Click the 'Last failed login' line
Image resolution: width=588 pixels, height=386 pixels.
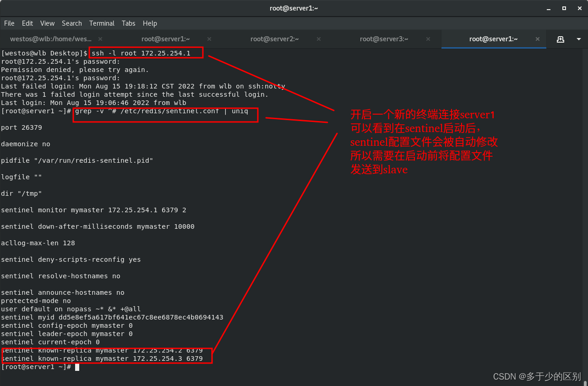(x=143, y=86)
